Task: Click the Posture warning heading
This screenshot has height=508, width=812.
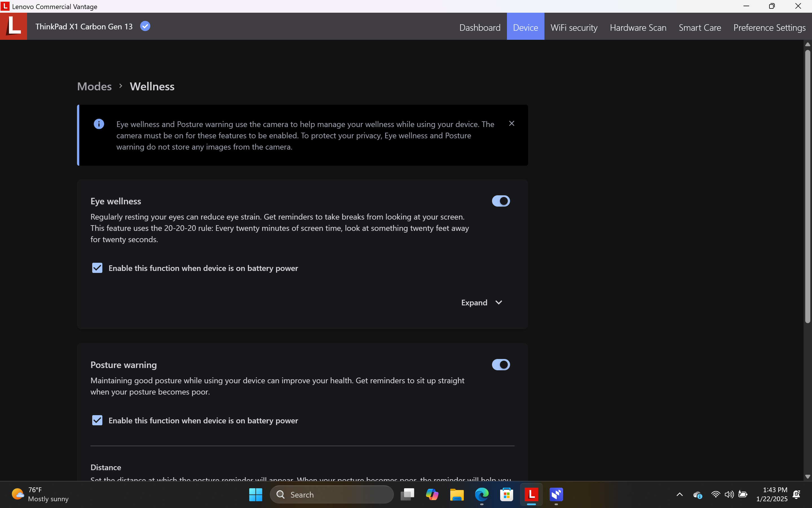Action: click(123, 365)
